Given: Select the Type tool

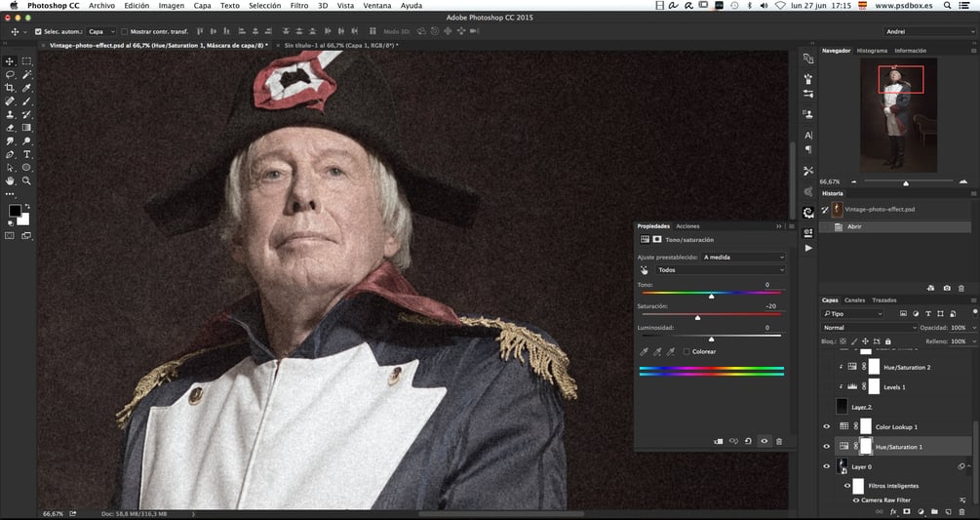Looking at the screenshot, I should coord(27,154).
